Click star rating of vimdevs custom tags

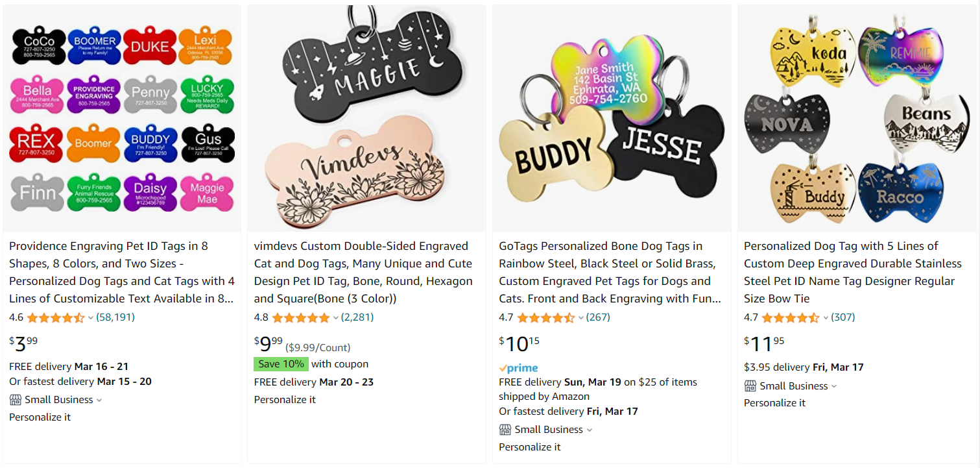click(300, 318)
